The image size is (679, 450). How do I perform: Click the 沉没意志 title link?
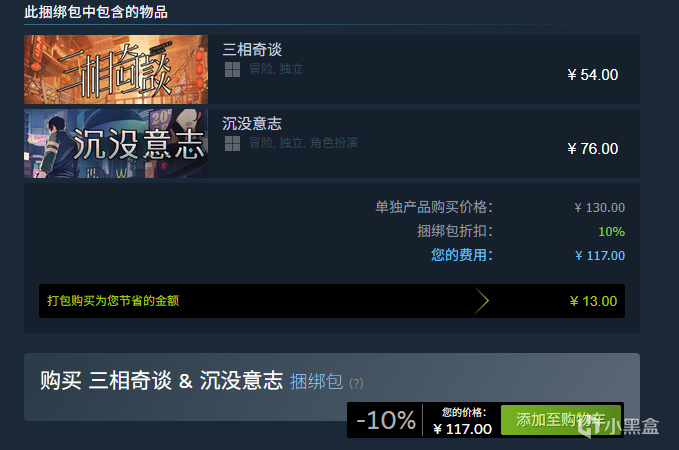coord(252,124)
